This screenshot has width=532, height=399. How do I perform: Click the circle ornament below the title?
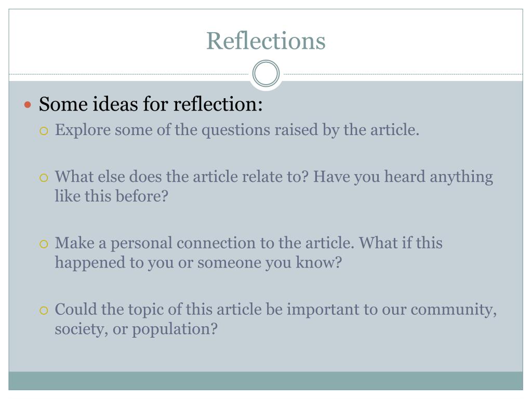coord(266,74)
